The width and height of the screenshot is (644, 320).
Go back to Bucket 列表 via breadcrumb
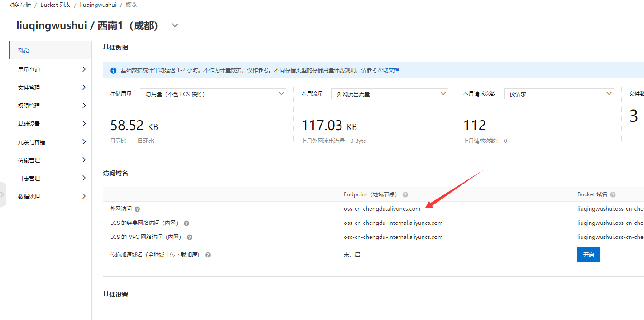click(55, 5)
